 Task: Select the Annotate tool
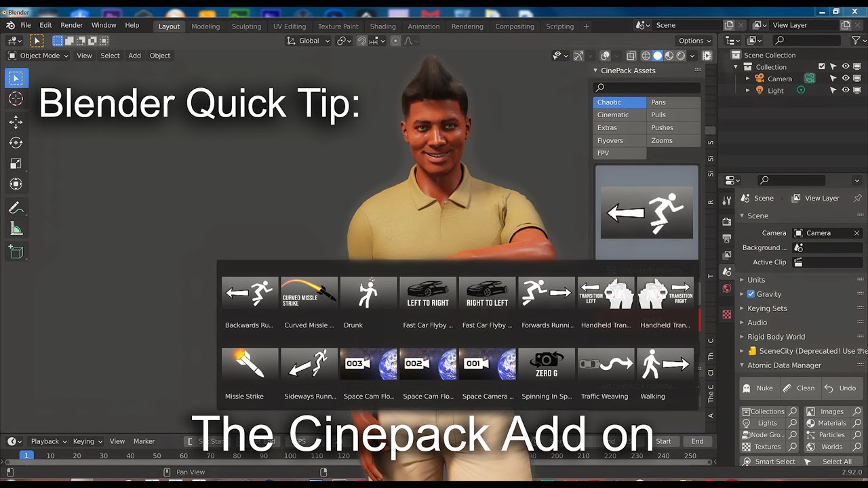pyautogui.click(x=16, y=207)
